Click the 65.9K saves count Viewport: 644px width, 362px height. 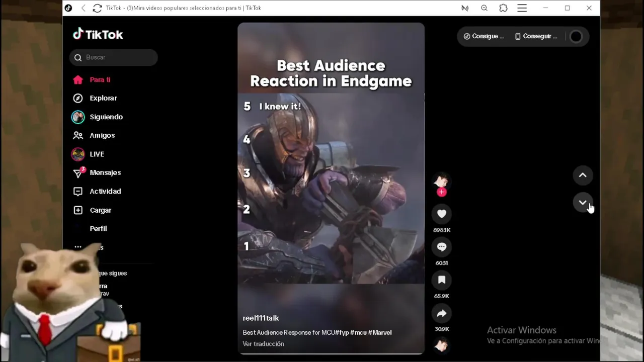coord(442,296)
